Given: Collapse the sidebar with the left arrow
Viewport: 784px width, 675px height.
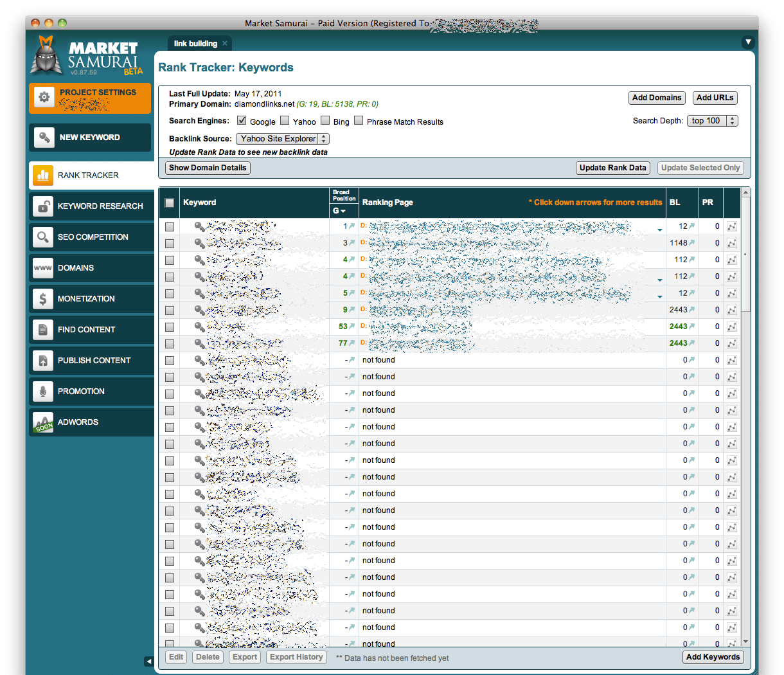Looking at the screenshot, I should [x=149, y=661].
